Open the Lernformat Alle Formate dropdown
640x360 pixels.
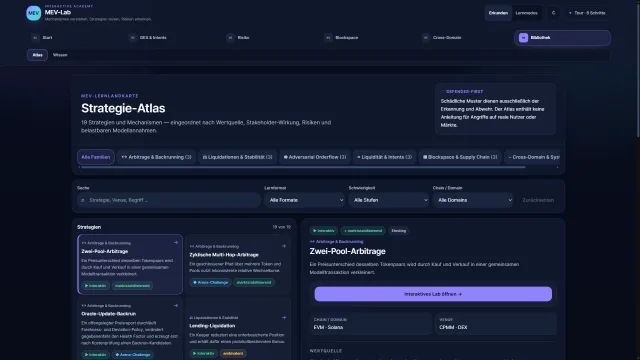(304, 200)
